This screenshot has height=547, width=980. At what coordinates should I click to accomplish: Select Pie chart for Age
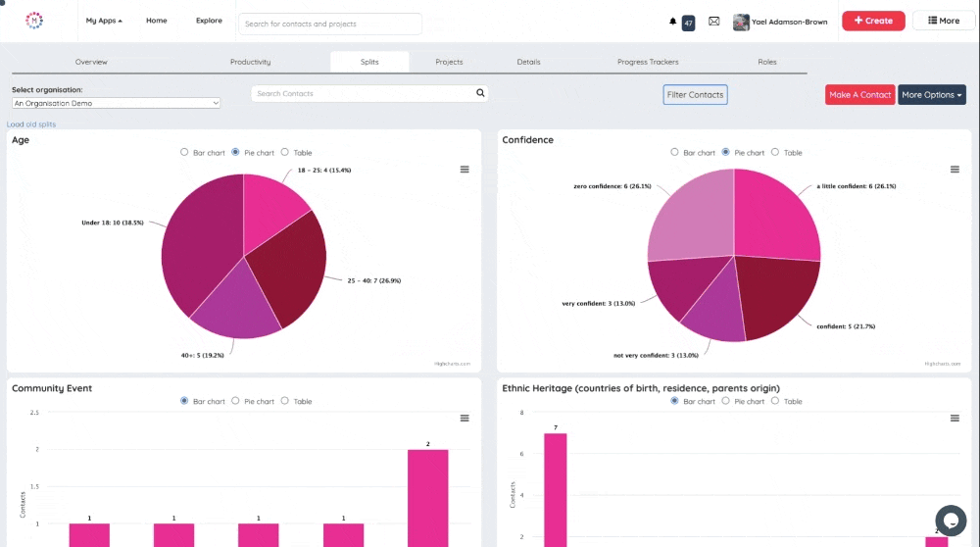(x=235, y=152)
